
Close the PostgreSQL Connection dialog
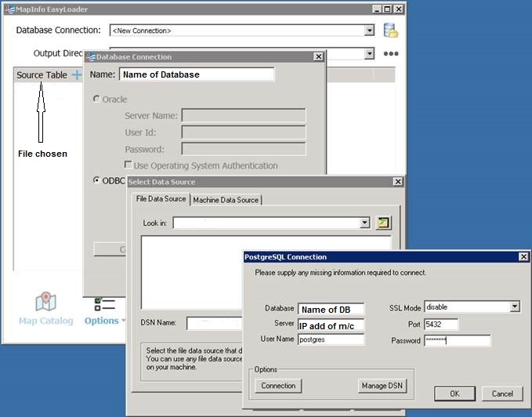tap(523, 257)
